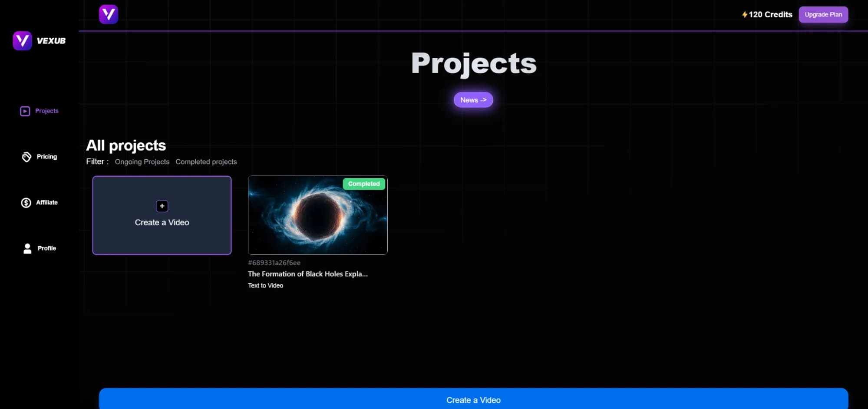Click the lightning bolt credits icon
The height and width of the screenshot is (409, 868).
pyautogui.click(x=744, y=14)
